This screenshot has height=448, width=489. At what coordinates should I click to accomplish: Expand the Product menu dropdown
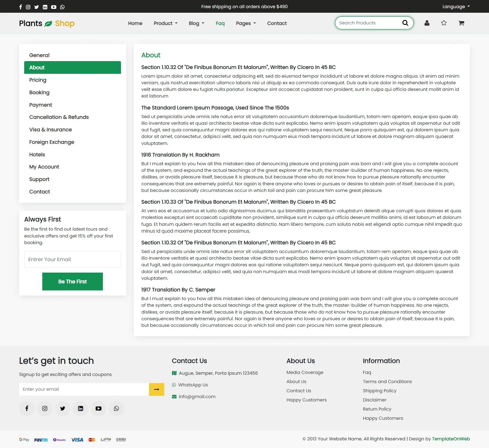tap(166, 23)
